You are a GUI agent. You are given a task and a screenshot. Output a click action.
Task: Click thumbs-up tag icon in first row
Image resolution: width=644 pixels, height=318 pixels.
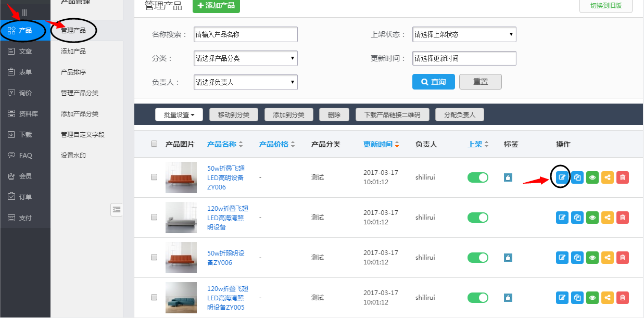coord(508,177)
